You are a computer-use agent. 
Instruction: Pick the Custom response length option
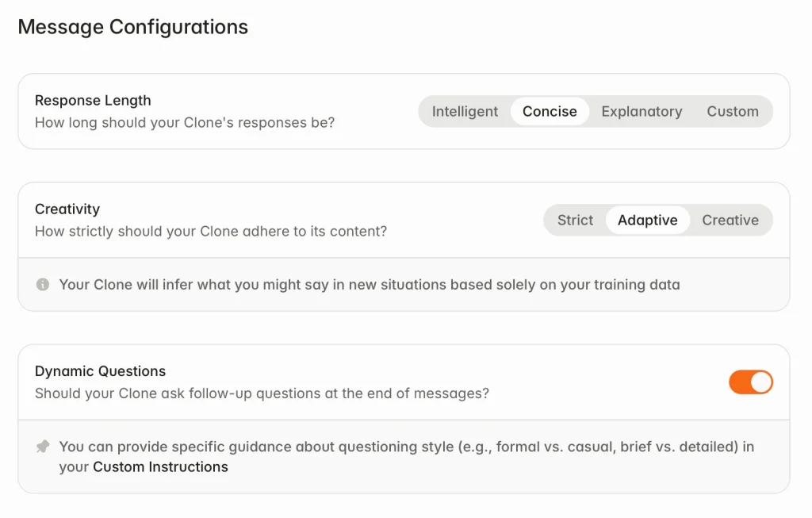[732, 111]
